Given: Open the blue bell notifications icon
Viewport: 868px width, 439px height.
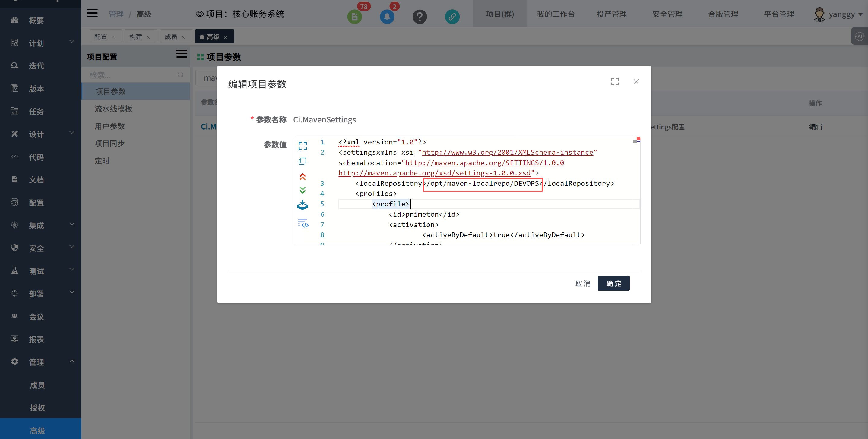Looking at the screenshot, I should pyautogui.click(x=387, y=17).
